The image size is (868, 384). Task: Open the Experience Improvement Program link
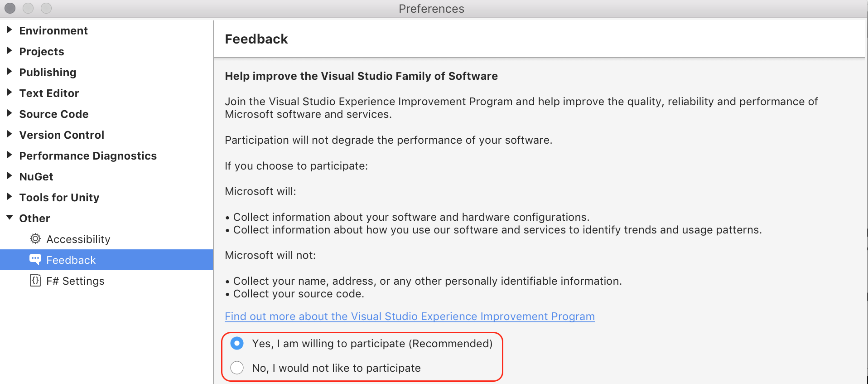[x=410, y=316]
